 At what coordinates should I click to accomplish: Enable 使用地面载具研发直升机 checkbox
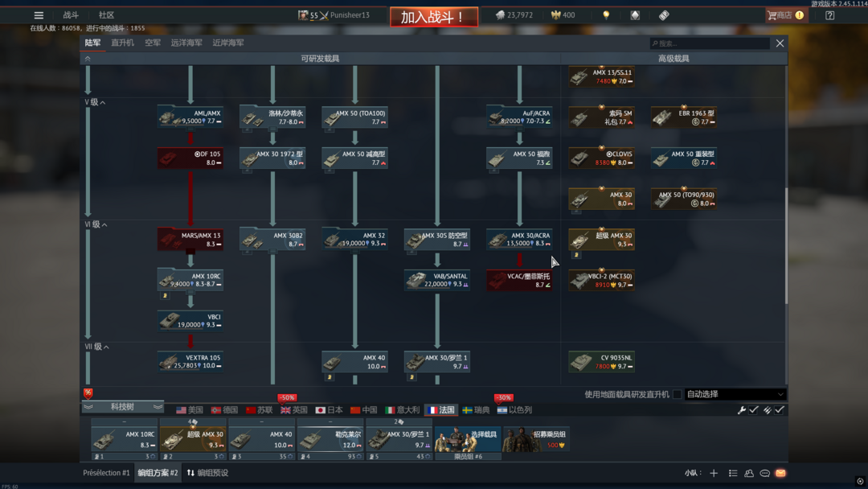(677, 394)
